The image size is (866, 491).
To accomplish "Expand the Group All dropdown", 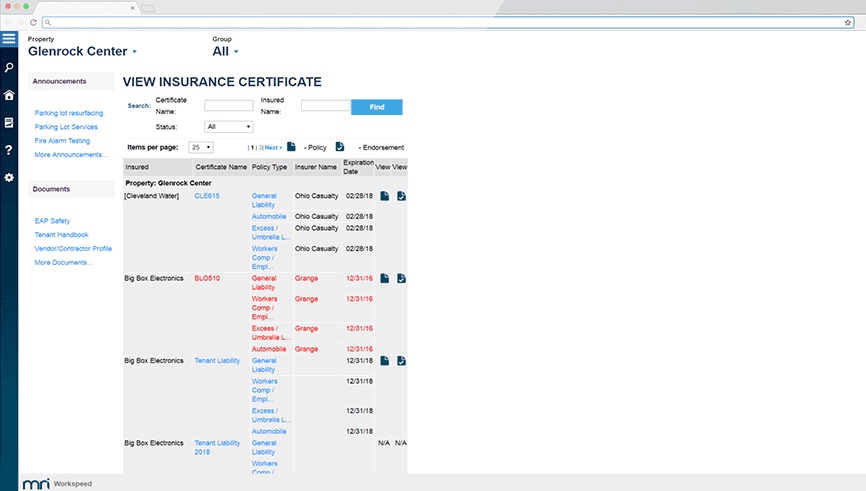I will [236, 52].
